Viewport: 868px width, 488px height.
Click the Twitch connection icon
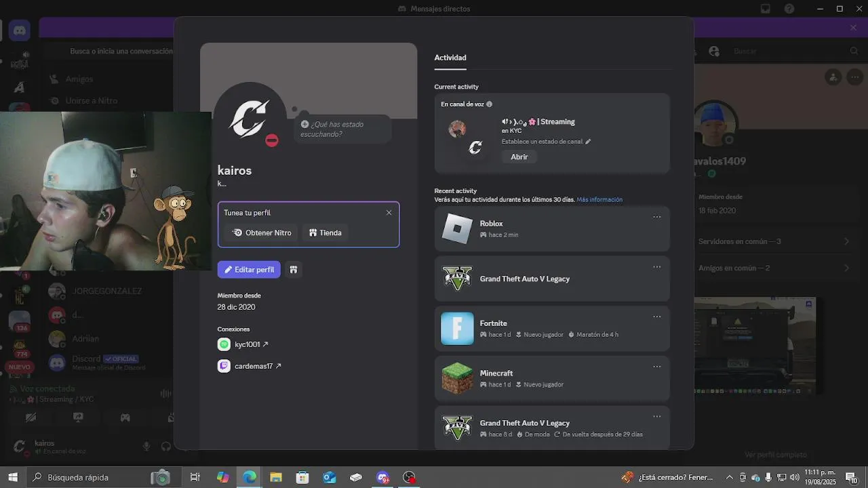point(224,366)
